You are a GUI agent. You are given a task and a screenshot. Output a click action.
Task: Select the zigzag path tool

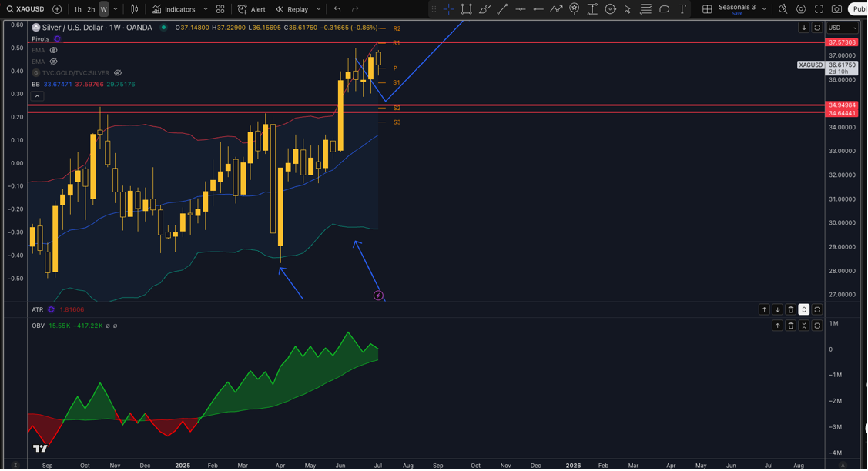tap(556, 9)
